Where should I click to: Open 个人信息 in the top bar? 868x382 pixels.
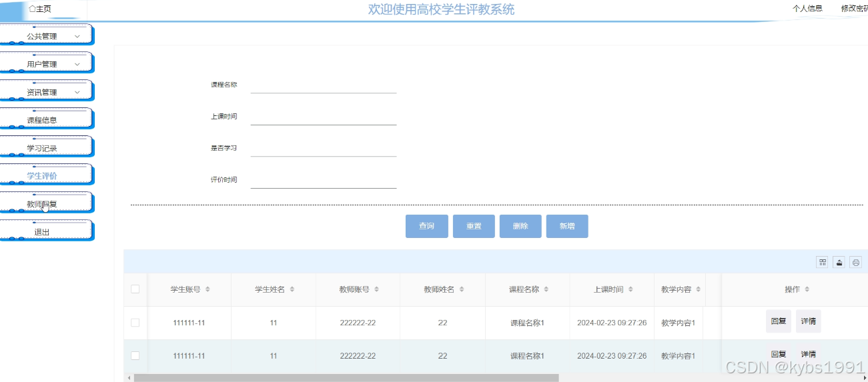(x=807, y=9)
